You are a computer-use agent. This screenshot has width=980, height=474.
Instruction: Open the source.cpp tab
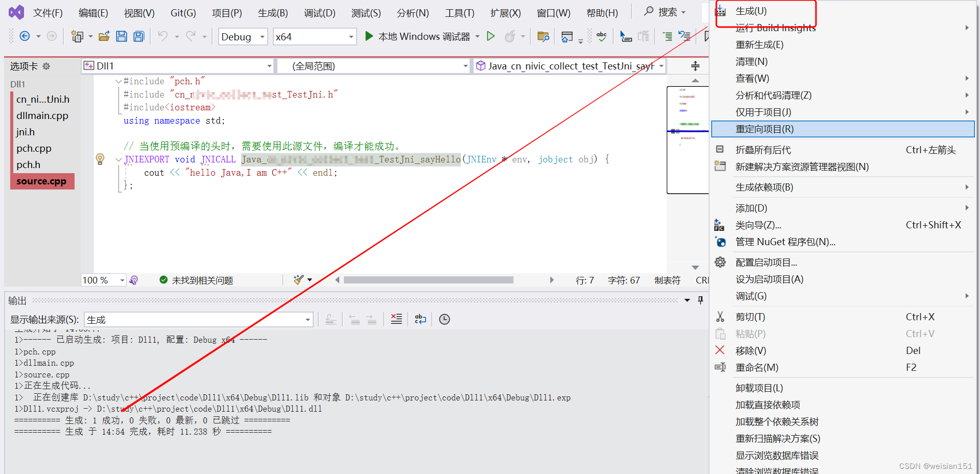pyautogui.click(x=42, y=181)
